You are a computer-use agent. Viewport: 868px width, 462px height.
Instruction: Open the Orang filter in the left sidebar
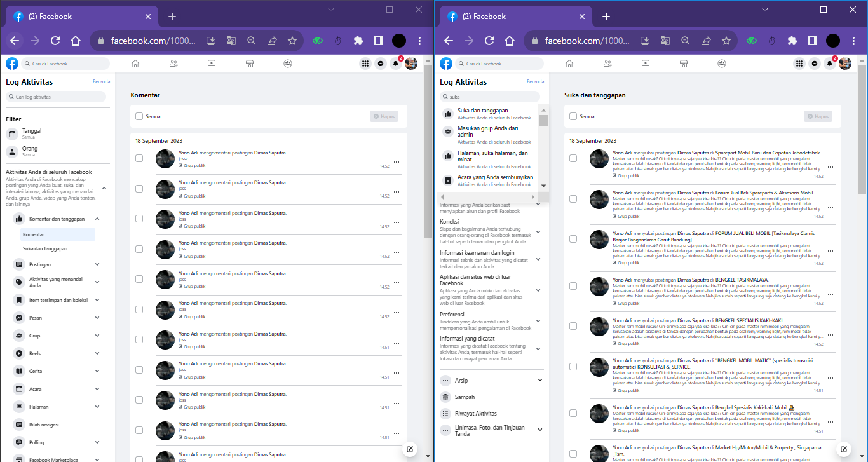coord(57,151)
